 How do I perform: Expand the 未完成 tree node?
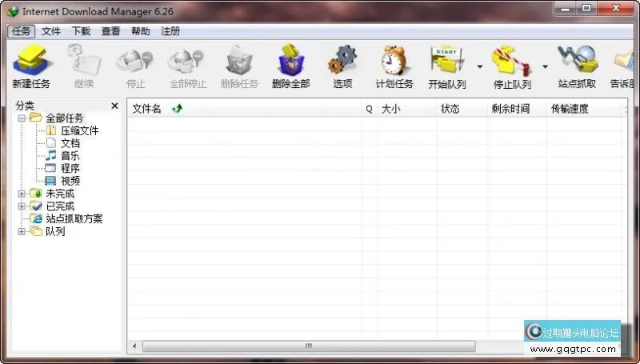[22, 194]
